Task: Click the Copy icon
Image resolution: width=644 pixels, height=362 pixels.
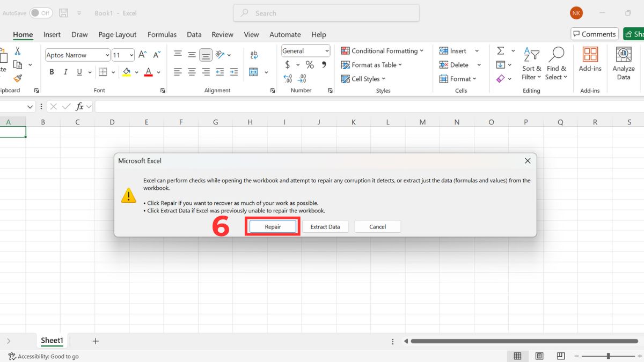Action: coord(18,65)
